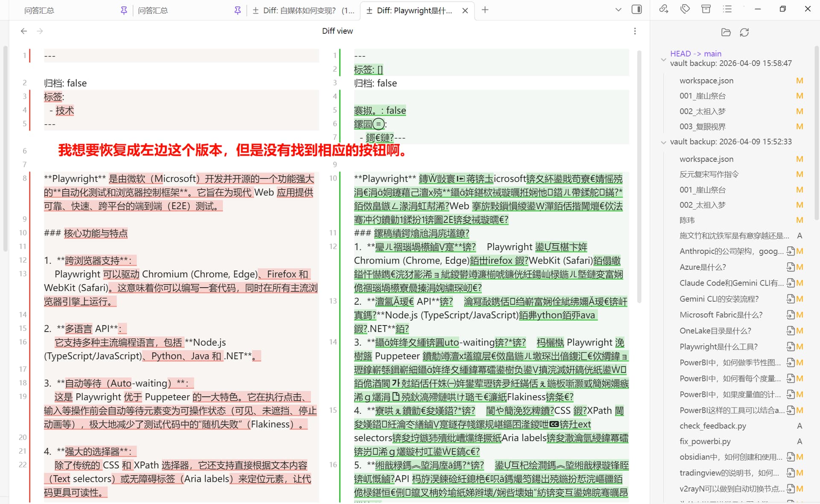The image size is (820, 504).
Task: Open the tags panel icon
Action: 685,9
